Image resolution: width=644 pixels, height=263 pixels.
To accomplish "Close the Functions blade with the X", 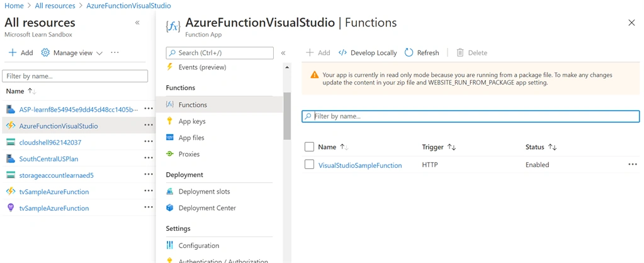I will pyautogui.click(x=631, y=23).
